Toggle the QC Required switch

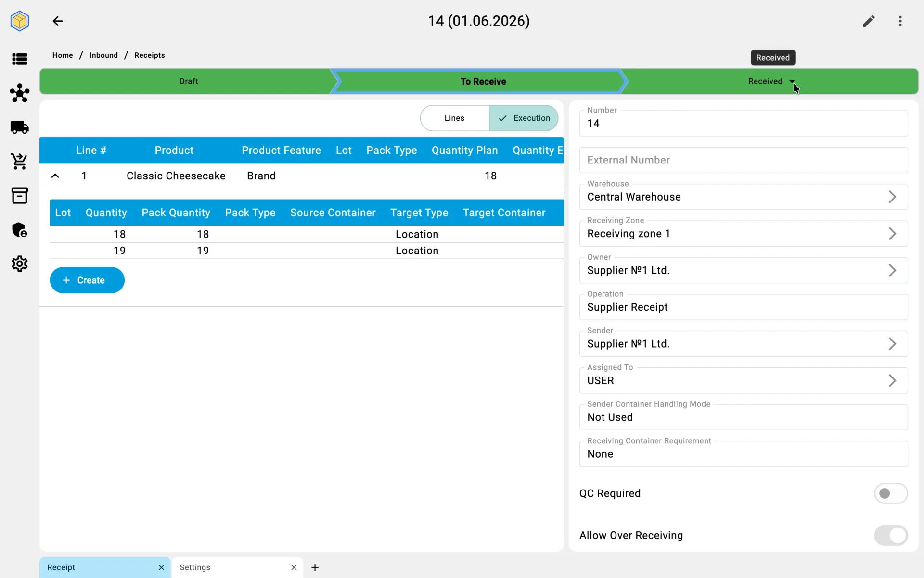click(x=891, y=493)
